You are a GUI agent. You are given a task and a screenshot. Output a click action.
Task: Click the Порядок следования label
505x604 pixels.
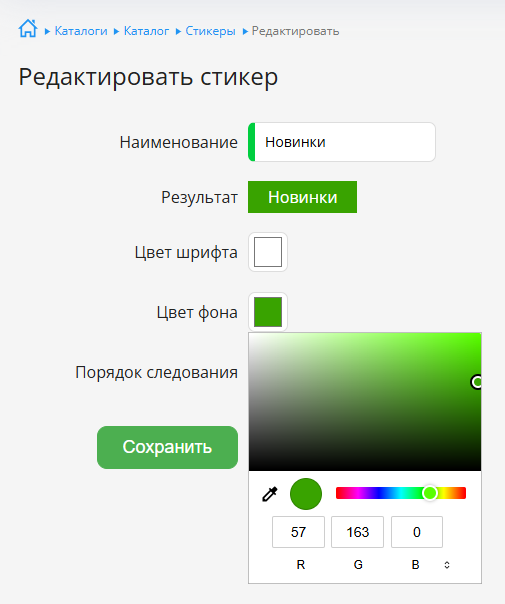pyautogui.click(x=156, y=372)
